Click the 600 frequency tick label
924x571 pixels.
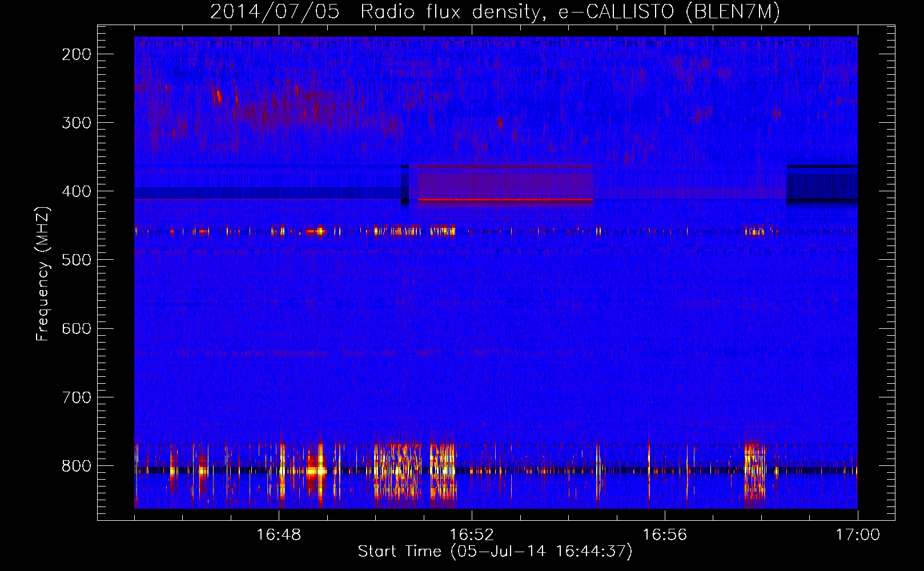[77, 328]
